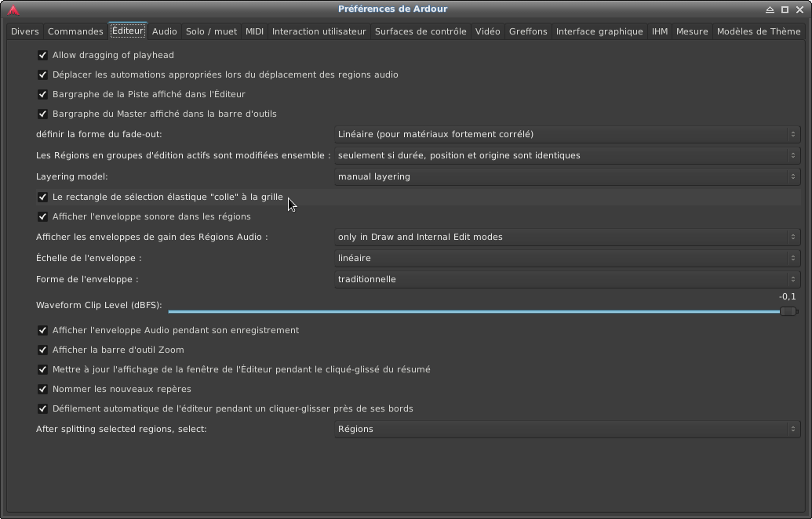Open the Layering model dropdown

click(x=567, y=177)
